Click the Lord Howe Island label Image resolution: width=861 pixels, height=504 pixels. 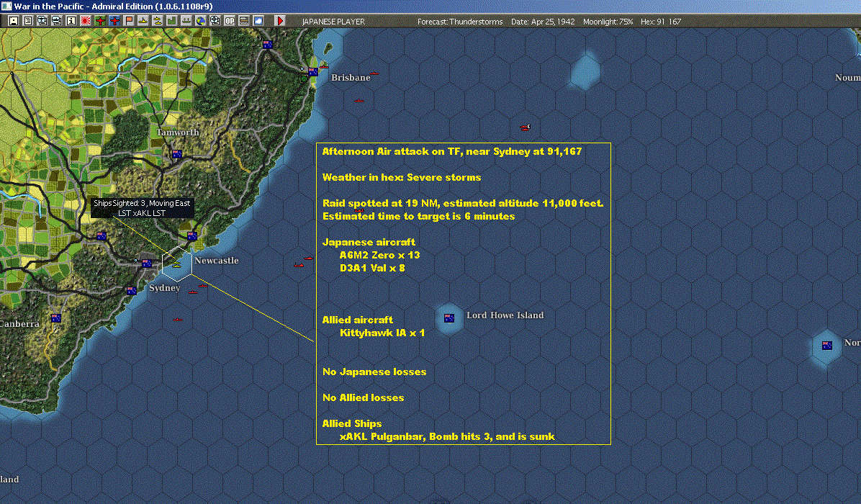(505, 315)
